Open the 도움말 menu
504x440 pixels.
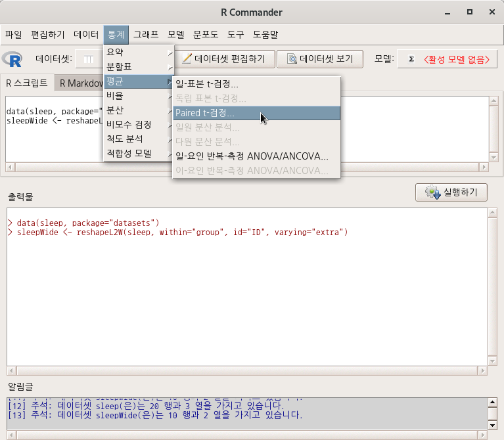point(265,34)
